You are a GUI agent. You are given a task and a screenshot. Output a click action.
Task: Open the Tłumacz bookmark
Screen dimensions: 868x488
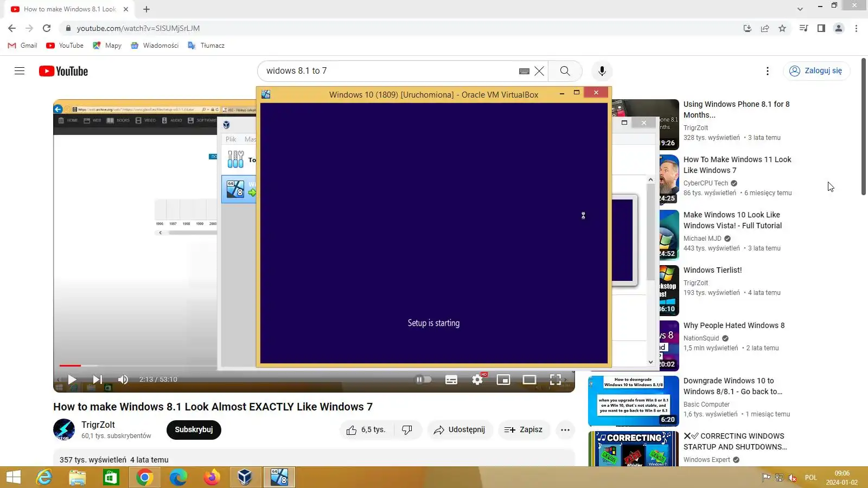(206, 46)
